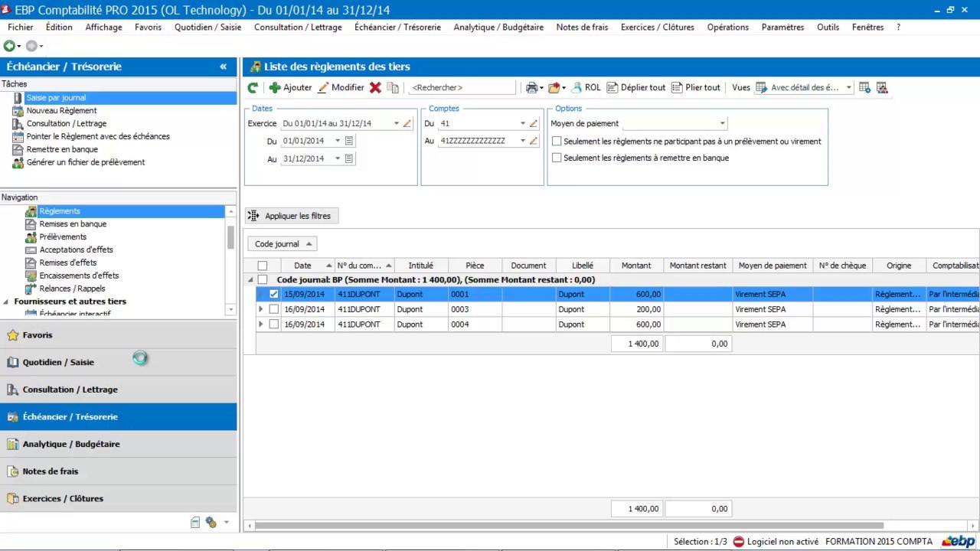
Task: Expand the row for piece 0004
Action: (260, 324)
